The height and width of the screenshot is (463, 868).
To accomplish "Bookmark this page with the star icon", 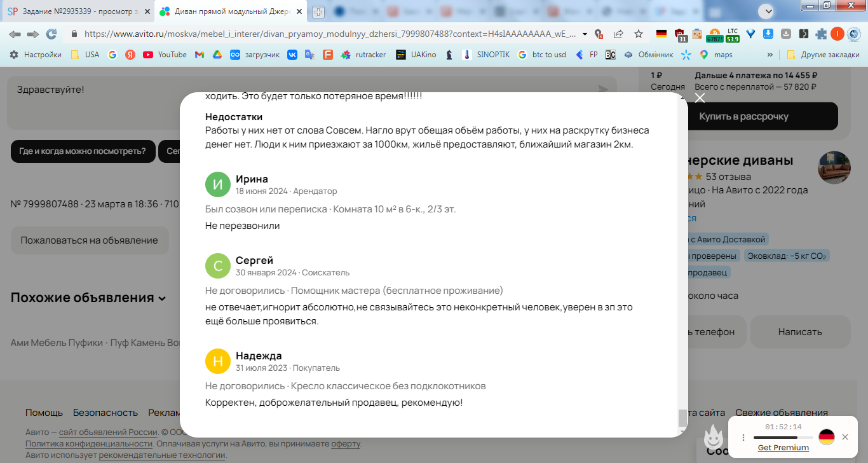I will [x=639, y=34].
